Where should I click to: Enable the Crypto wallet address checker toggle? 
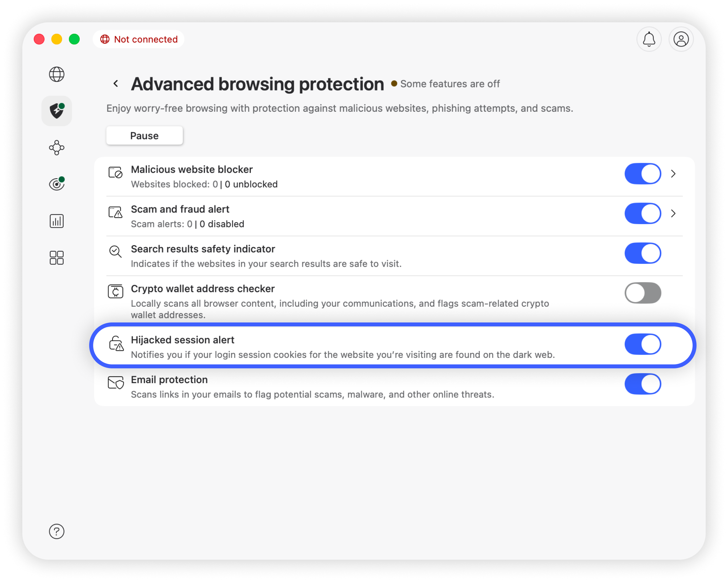(642, 293)
